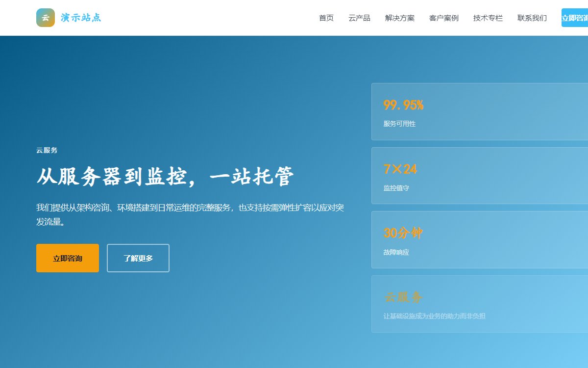Click the 7×24 statistic value
The height and width of the screenshot is (368, 588).
click(400, 169)
